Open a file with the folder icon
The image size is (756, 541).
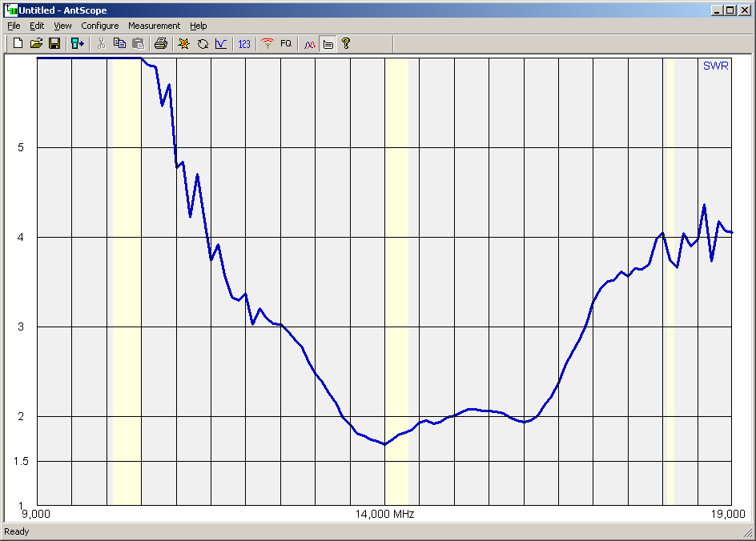(x=36, y=43)
